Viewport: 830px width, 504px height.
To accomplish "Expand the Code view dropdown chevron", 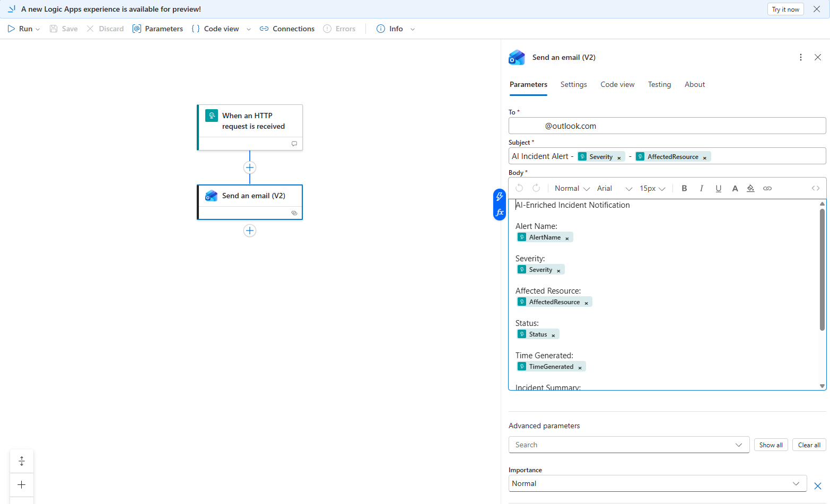I will 249,29.
